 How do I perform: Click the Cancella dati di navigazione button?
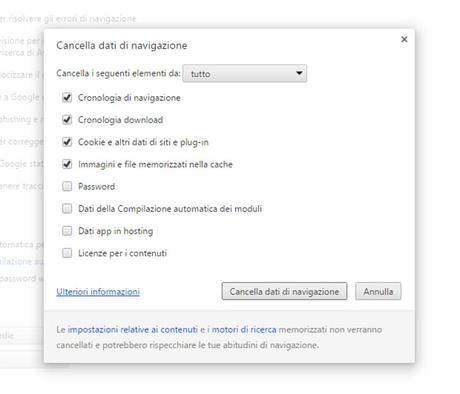pyautogui.click(x=284, y=291)
